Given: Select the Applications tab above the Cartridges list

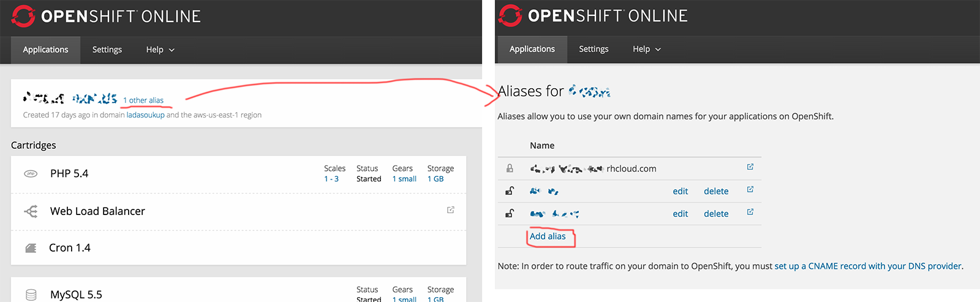Looking at the screenshot, I should [x=45, y=50].
